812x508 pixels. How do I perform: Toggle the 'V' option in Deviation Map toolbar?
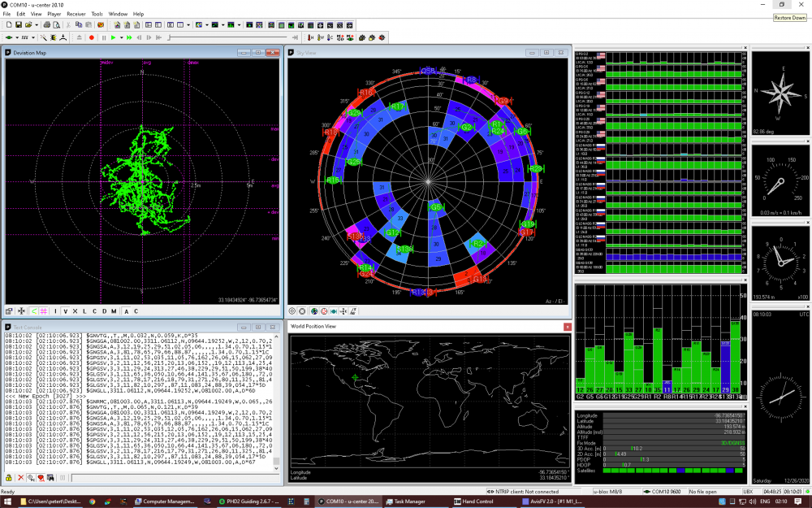pos(65,311)
